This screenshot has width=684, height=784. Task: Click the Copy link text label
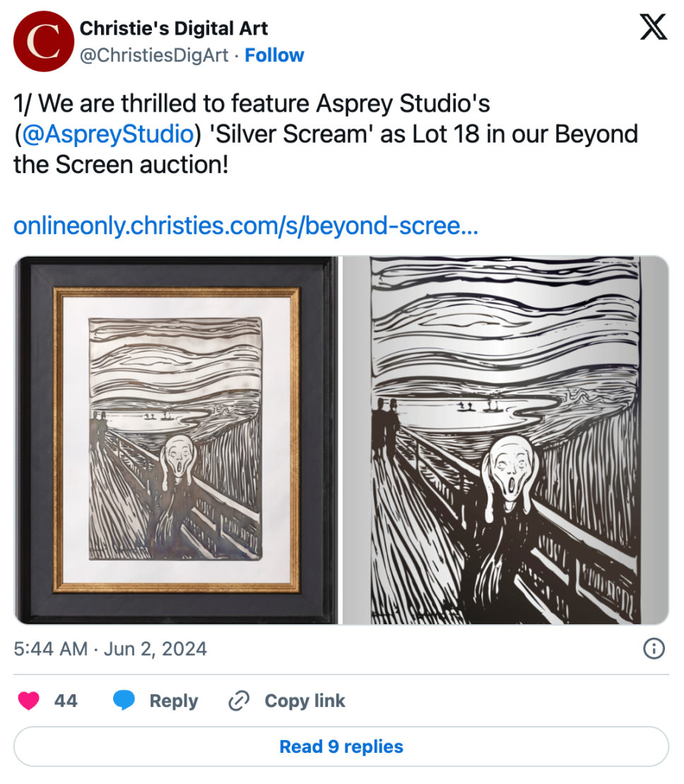tap(305, 701)
